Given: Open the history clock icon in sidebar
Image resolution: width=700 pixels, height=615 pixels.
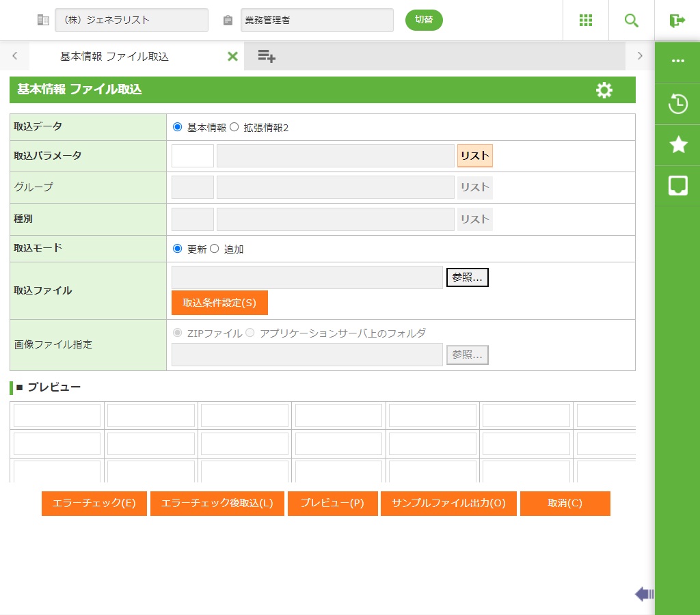Looking at the screenshot, I should 677,104.
